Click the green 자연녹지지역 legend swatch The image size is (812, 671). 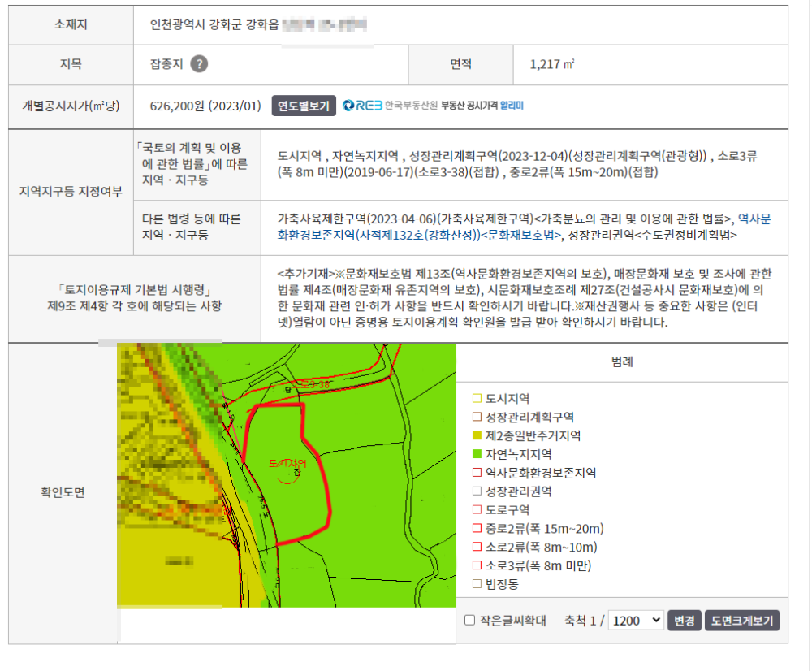click(x=477, y=455)
